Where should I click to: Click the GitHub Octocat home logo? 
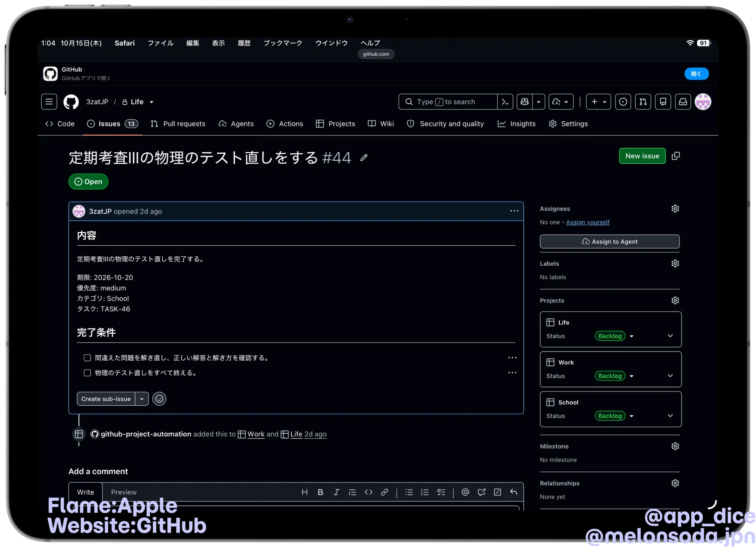pyautogui.click(x=71, y=102)
